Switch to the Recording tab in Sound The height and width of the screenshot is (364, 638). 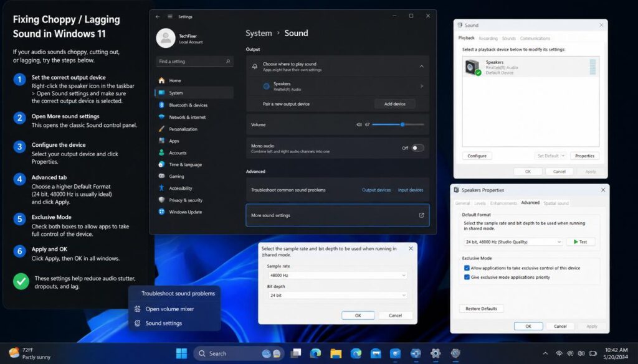(488, 39)
